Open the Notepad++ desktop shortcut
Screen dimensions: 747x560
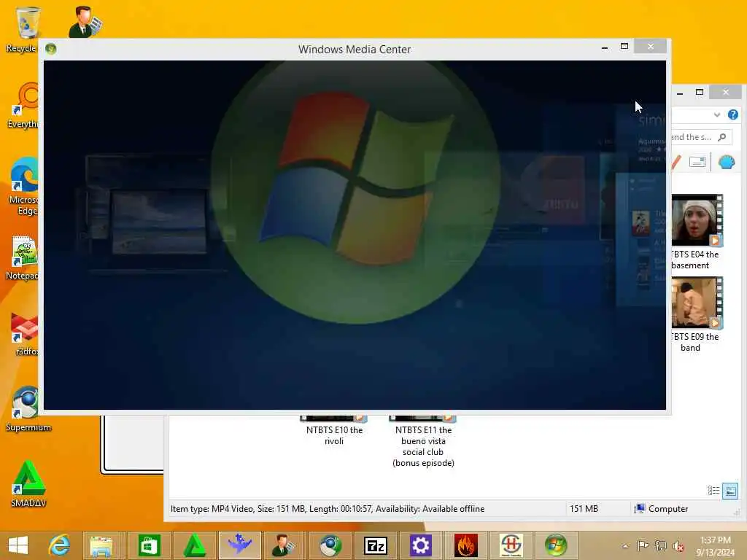pos(25,251)
